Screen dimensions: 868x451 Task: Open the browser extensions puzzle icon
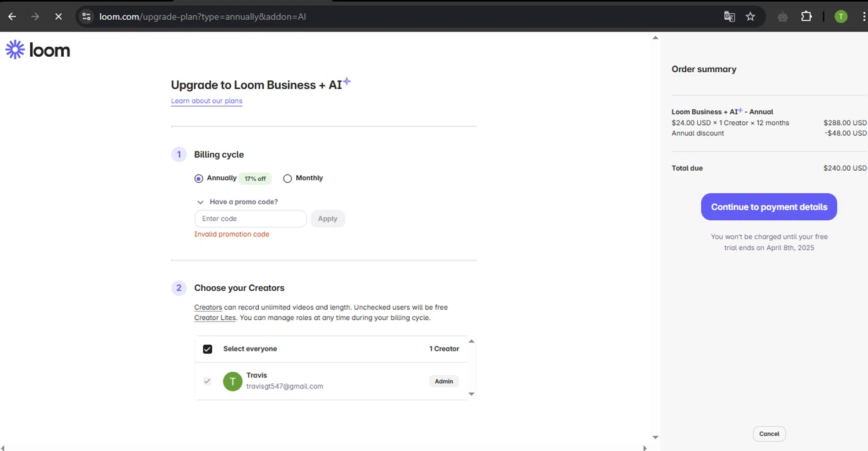tap(806, 17)
